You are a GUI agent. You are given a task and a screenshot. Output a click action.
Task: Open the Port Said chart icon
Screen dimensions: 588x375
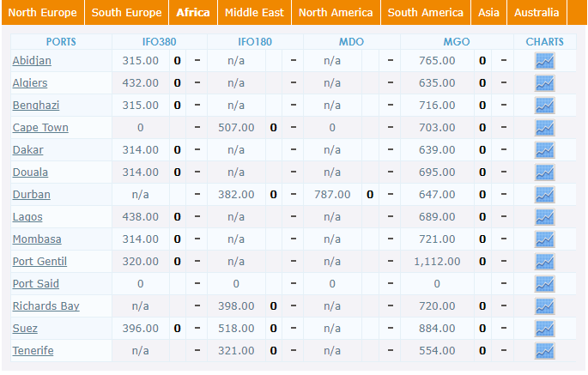pyautogui.click(x=544, y=284)
